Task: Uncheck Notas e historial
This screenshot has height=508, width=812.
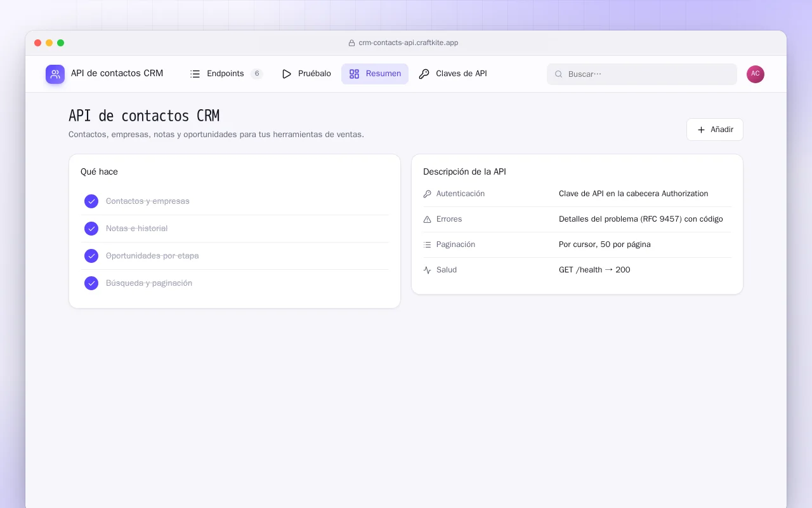Action: tap(91, 229)
